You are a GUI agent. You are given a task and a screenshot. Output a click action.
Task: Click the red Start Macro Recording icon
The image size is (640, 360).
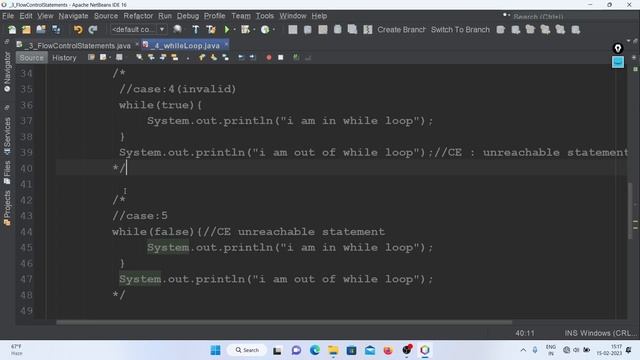pos(269,58)
